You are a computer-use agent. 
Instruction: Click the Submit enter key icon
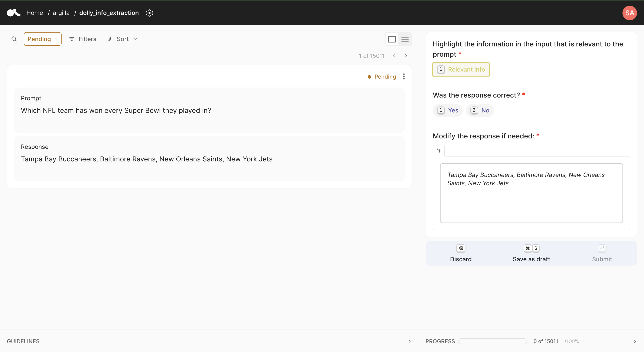[602, 248]
